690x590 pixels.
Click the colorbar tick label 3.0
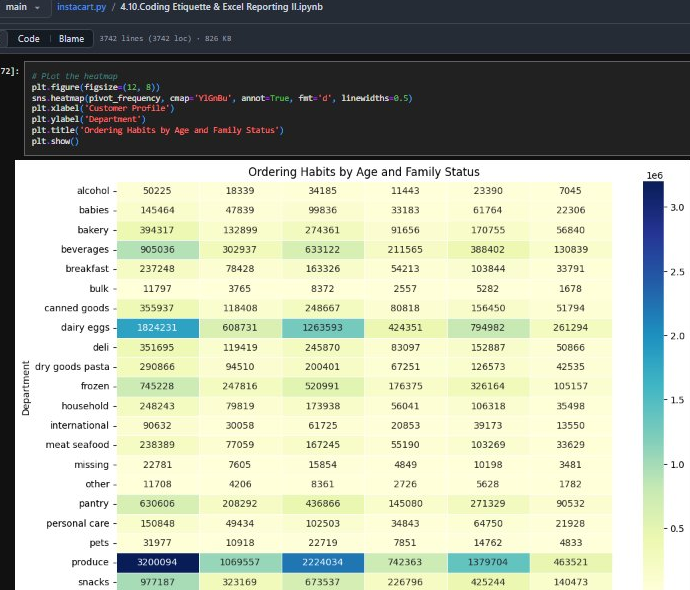tap(677, 208)
